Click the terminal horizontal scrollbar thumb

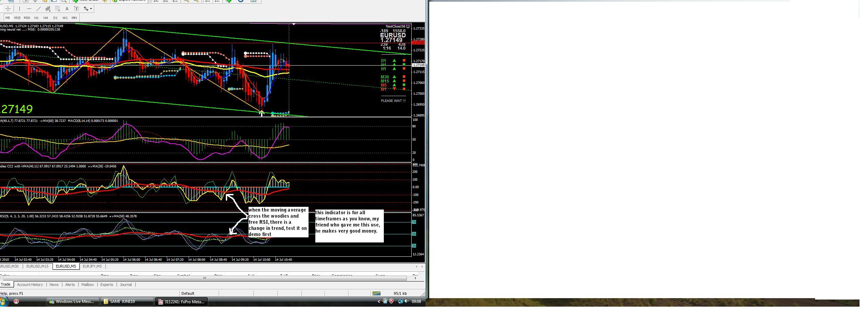click(204, 278)
